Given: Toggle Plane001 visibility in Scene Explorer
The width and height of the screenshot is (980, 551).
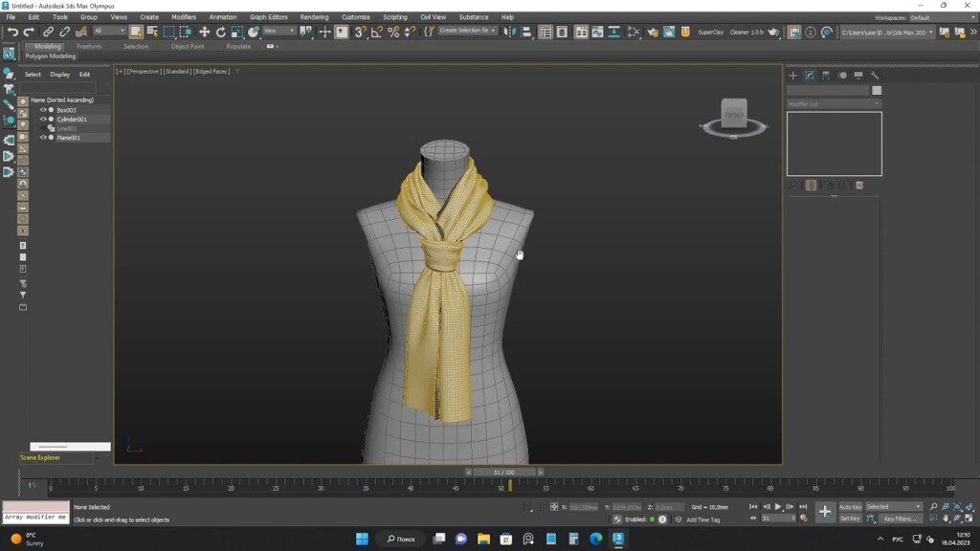Looking at the screenshot, I should [42, 138].
